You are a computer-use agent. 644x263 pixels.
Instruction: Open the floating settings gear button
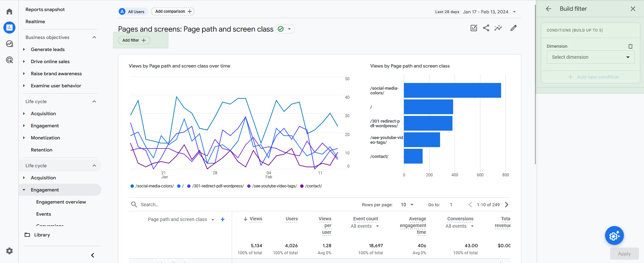pyautogui.click(x=614, y=235)
